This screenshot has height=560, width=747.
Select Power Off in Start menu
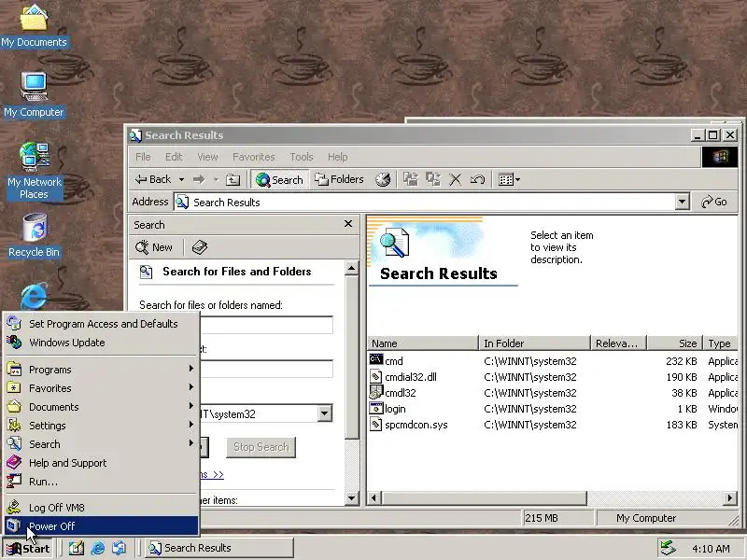[102, 525]
